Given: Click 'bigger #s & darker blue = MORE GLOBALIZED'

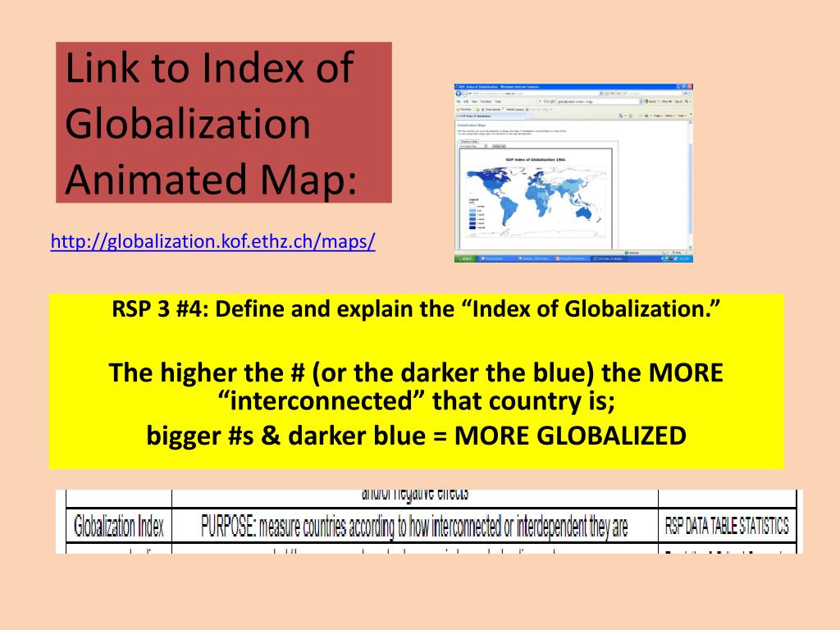Looking at the screenshot, I should coord(416,436).
